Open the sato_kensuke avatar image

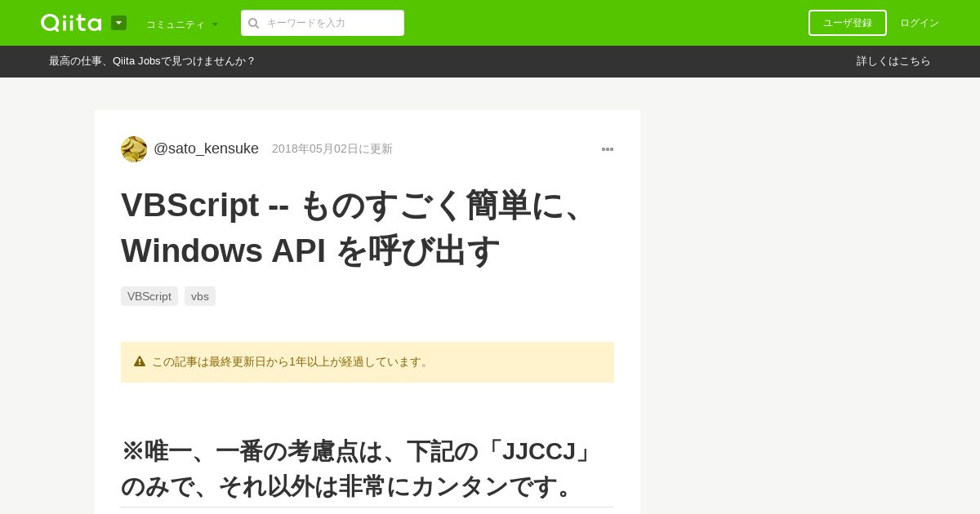(134, 149)
